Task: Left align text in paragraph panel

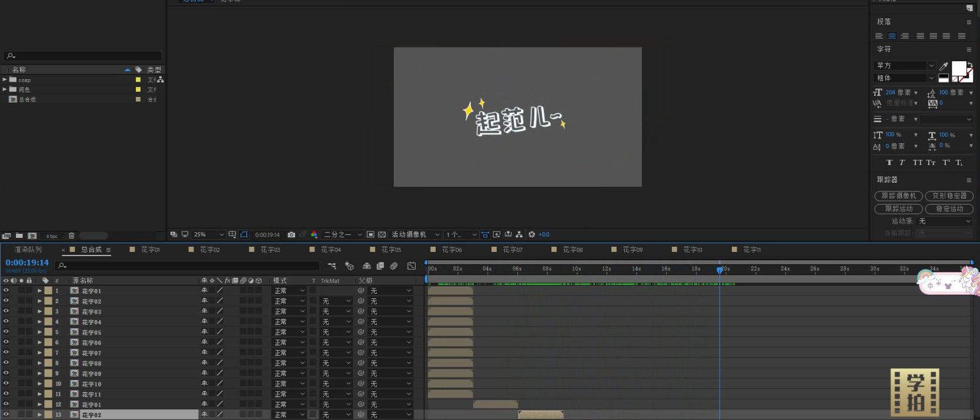Action: 879,36
